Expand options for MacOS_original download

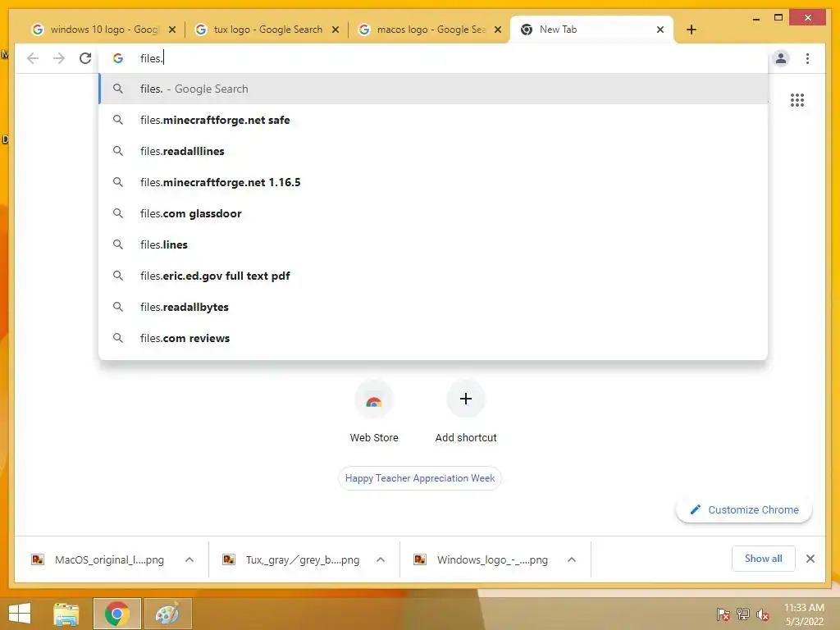(x=189, y=559)
